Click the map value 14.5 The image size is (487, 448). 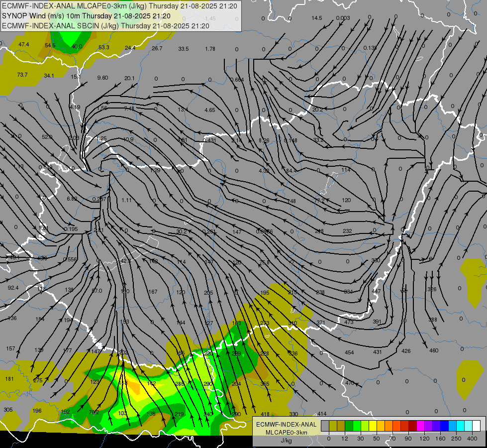(x=317, y=18)
